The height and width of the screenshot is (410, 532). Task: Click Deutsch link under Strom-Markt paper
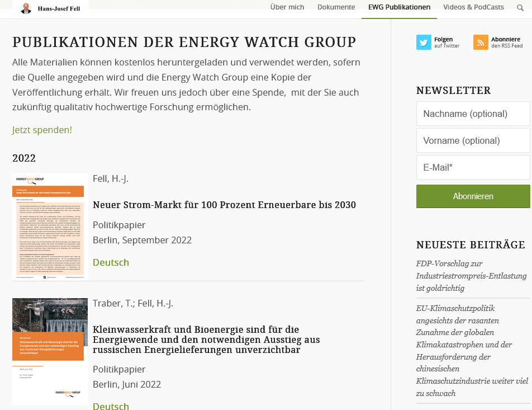(x=111, y=262)
